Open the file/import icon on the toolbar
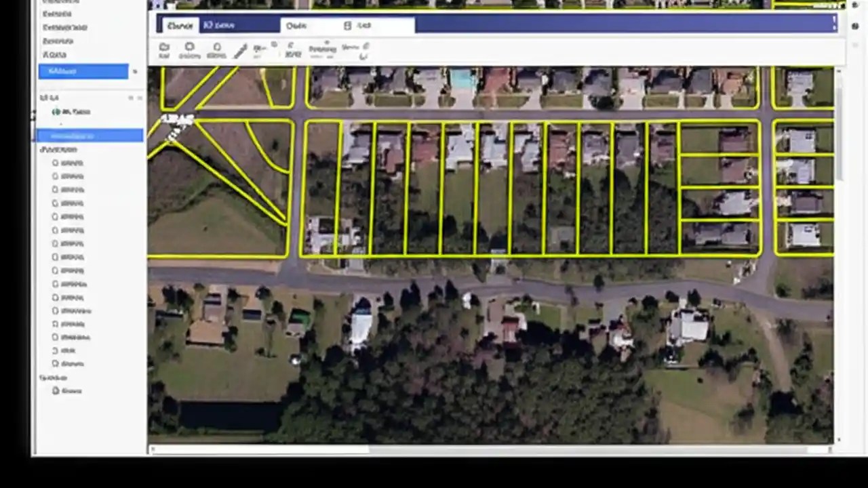Viewport: 868px width, 488px height. pos(164,49)
